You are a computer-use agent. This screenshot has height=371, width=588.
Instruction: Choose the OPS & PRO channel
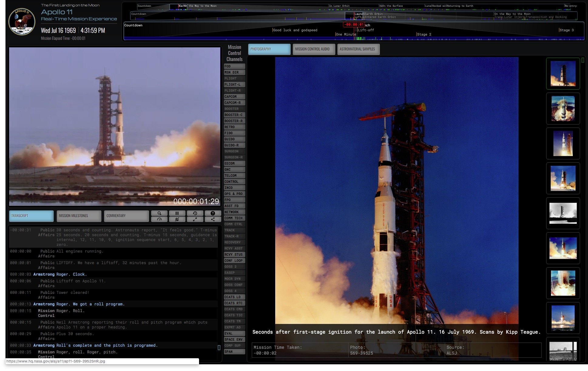(x=234, y=194)
